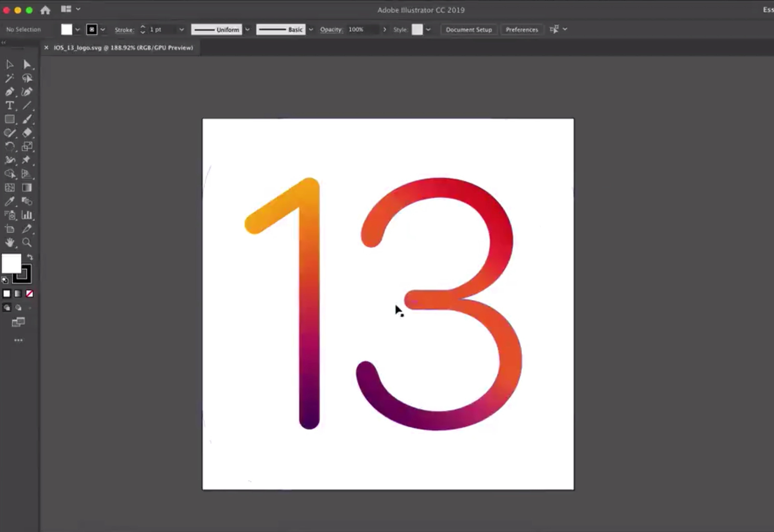Set paint to None
This screenshot has width=774, height=532.
29,294
